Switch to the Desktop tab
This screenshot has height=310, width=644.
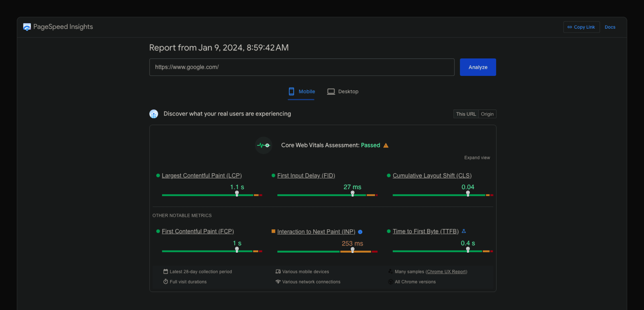click(342, 91)
